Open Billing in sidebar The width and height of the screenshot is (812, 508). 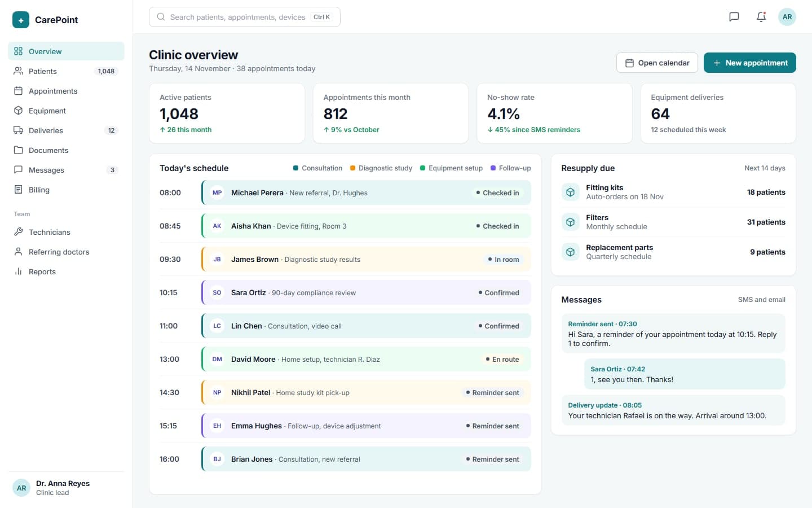[x=66, y=190]
